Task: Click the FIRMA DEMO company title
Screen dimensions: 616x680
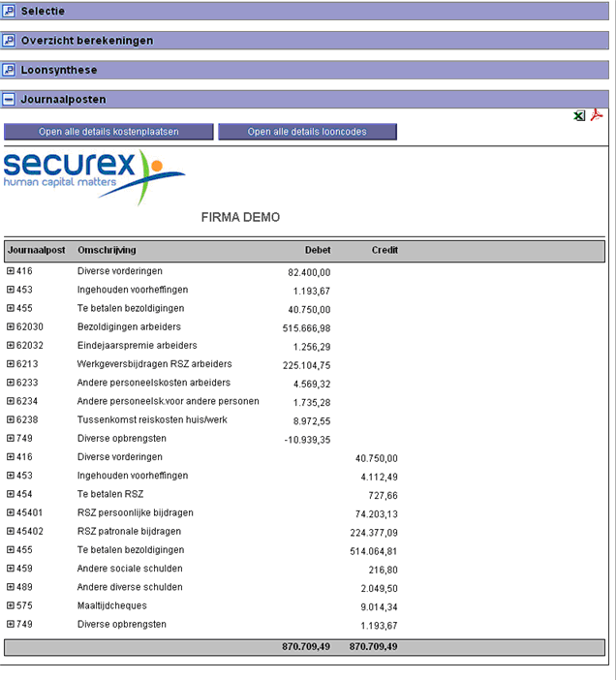Action: [x=240, y=217]
